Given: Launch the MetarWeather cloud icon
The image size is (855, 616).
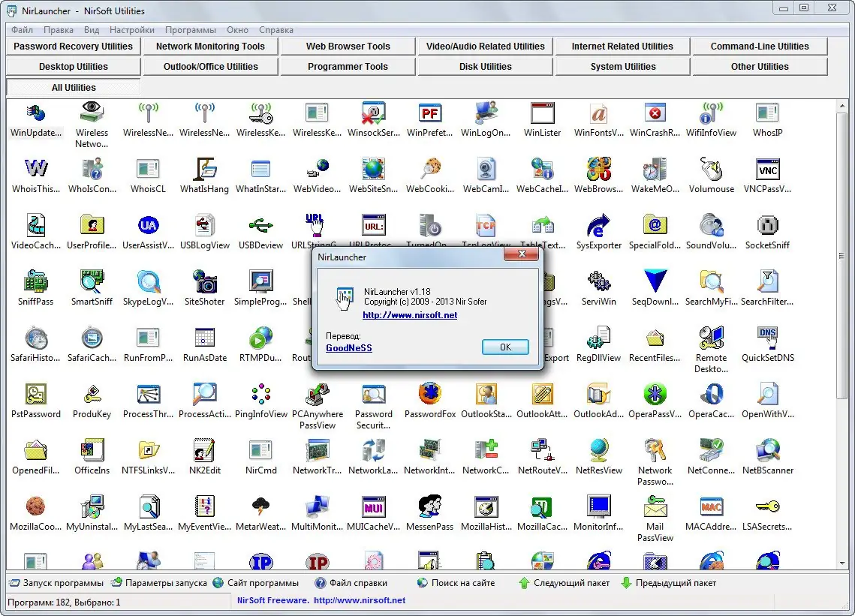Looking at the screenshot, I should [260, 506].
